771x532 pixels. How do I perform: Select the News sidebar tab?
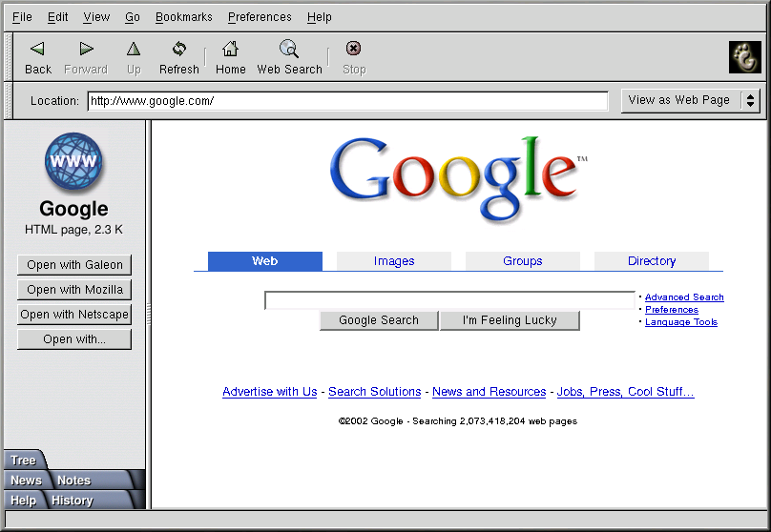pos(26,481)
